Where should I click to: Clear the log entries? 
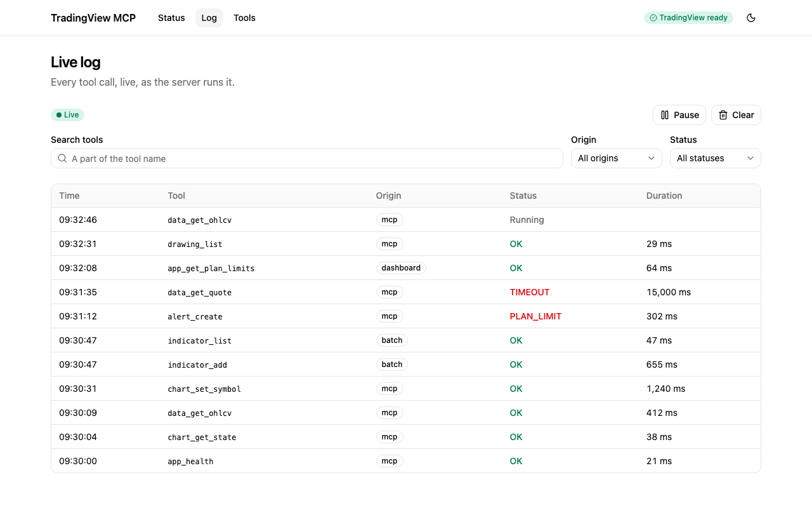tap(736, 115)
